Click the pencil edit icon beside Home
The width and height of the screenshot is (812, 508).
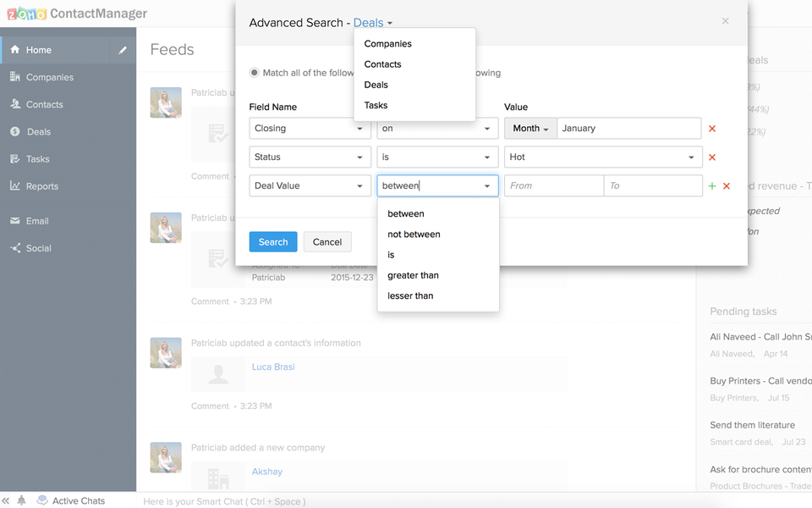point(123,49)
